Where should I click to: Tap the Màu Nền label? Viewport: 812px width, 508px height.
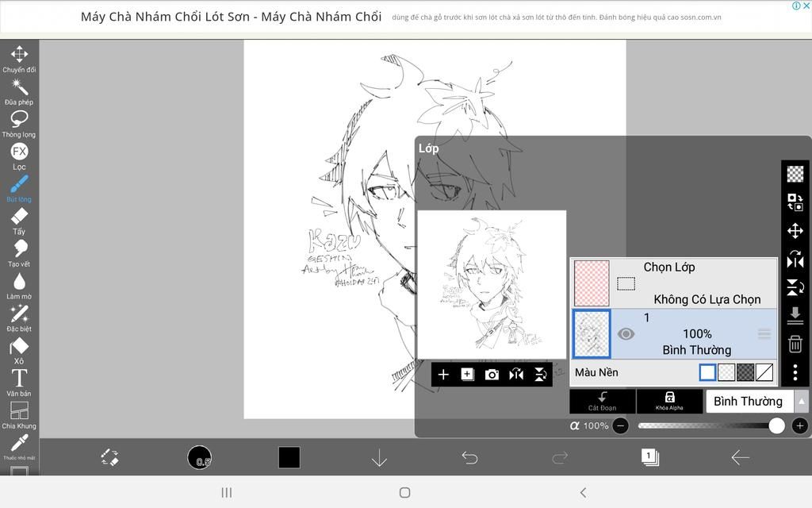[596, 372]
